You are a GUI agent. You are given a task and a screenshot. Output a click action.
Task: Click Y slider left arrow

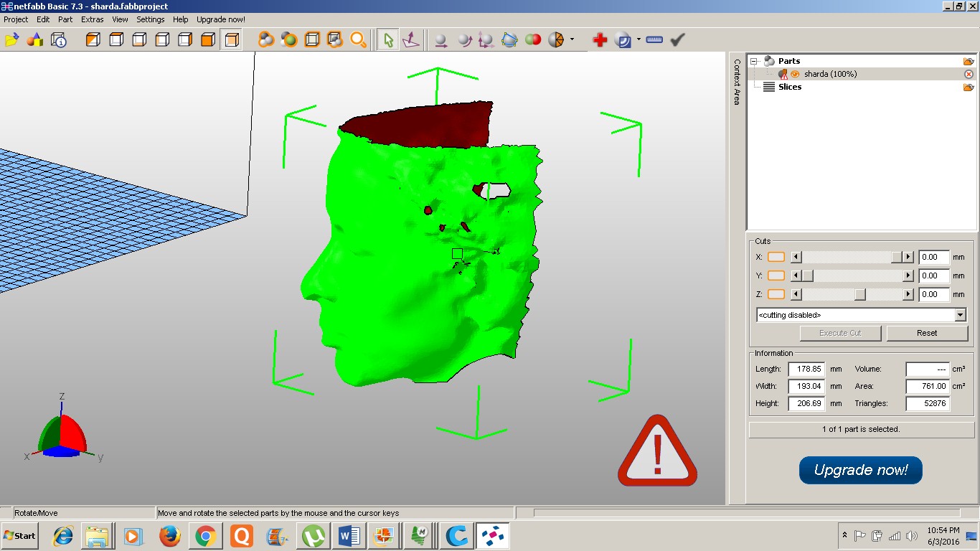[796, 275]
